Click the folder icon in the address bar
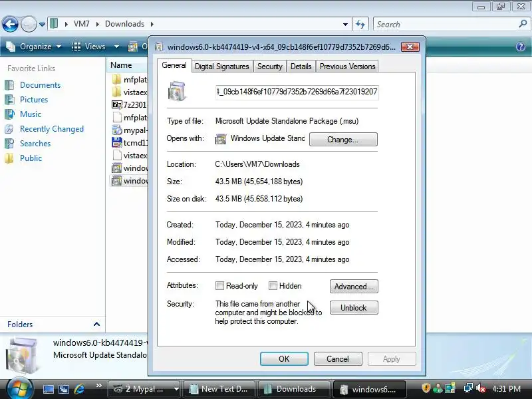Screen dimensions: 532x399 click(x=54, y=24)
